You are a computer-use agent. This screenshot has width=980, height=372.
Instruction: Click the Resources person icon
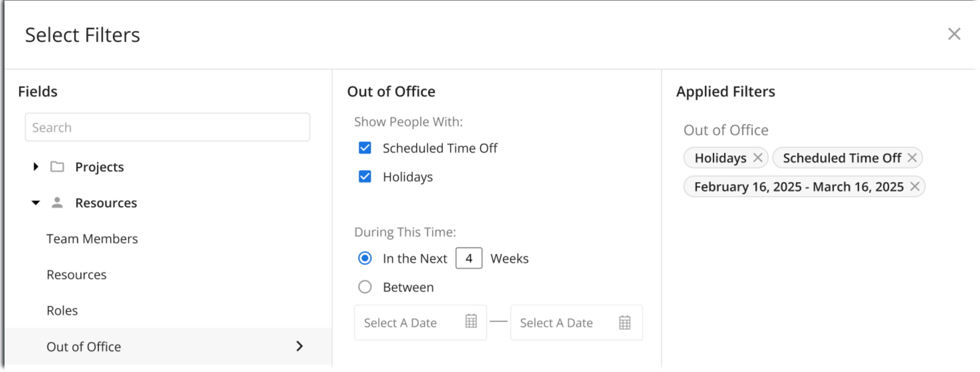(x=57, y=202)
